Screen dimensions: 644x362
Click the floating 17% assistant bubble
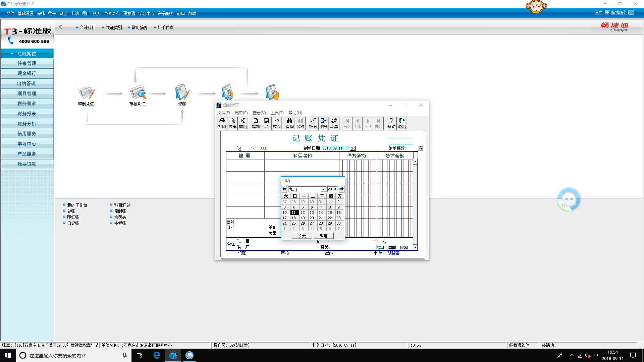[x=569, y=199]
